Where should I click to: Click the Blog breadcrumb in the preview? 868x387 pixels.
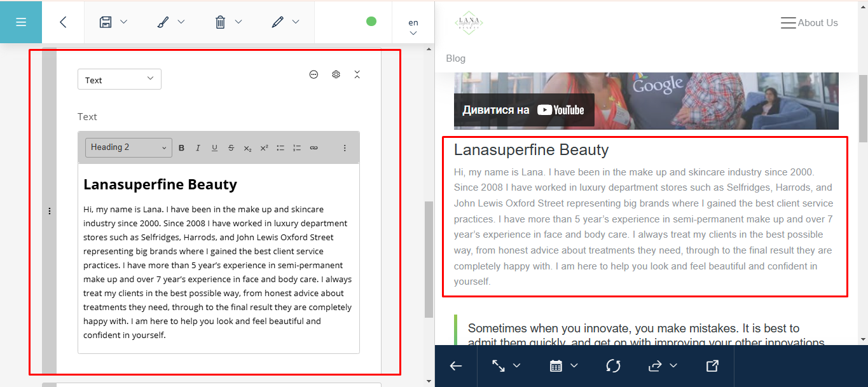(455, 58)
